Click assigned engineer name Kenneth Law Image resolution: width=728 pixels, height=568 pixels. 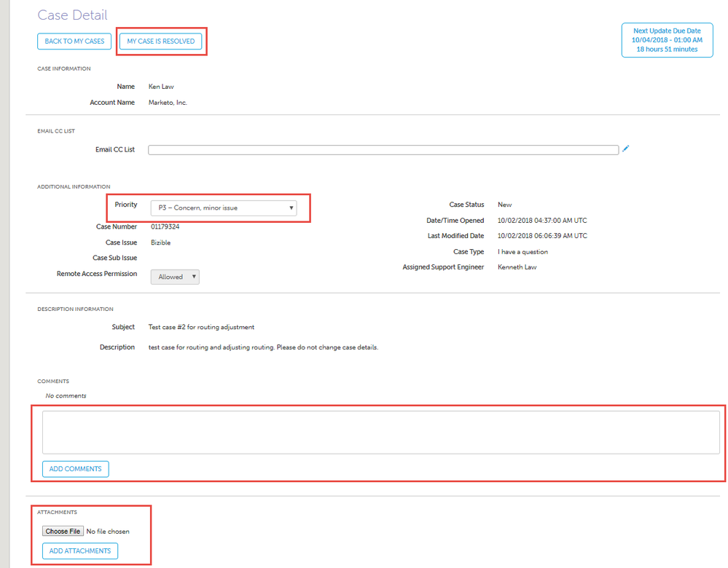coord(517,267)
